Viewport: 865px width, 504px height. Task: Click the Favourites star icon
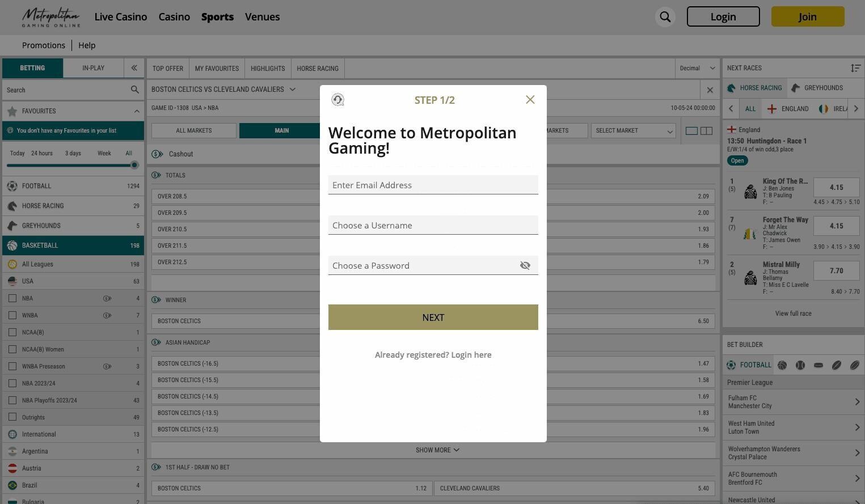click(x=12, y=111)
